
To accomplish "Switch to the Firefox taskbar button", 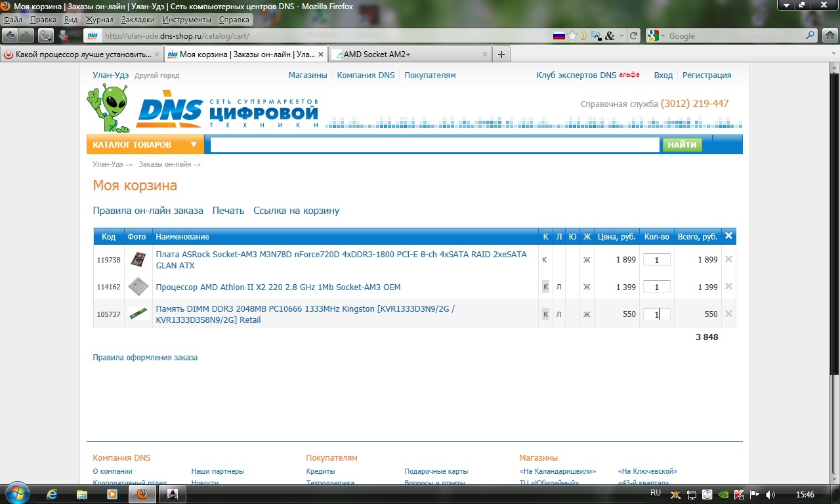I will tap(142, 494).
